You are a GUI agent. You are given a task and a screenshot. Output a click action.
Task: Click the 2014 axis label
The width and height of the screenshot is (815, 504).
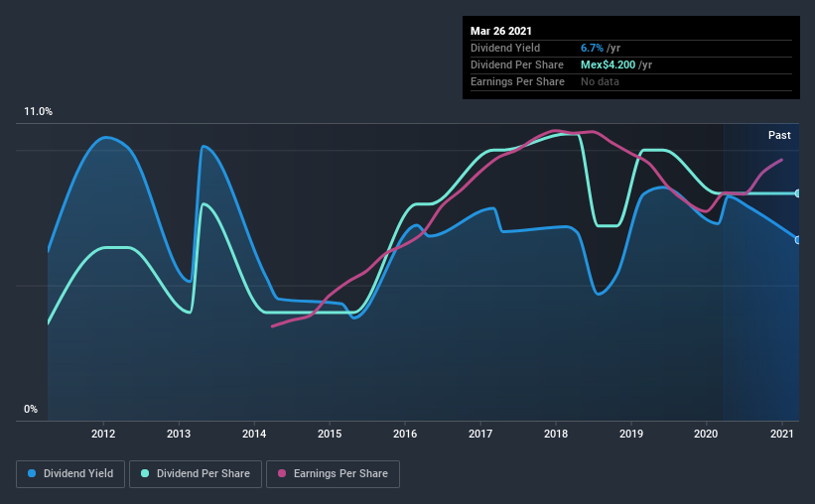point(254,434)
